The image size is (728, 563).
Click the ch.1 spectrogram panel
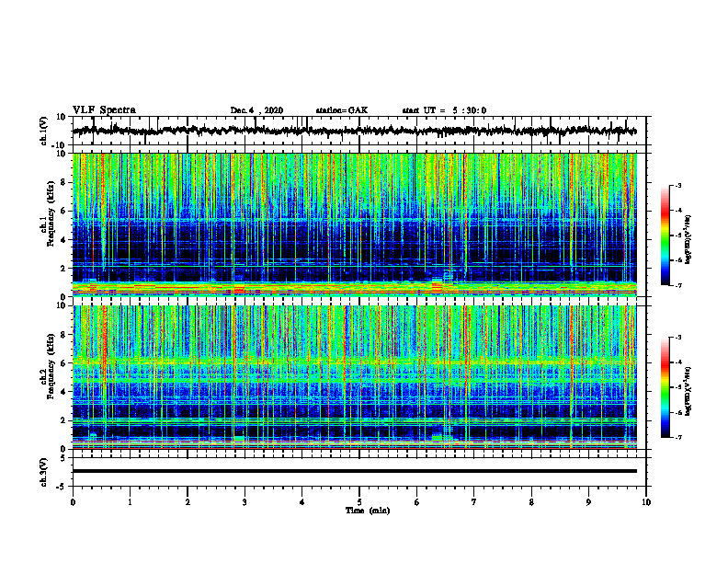coord(355,224)
